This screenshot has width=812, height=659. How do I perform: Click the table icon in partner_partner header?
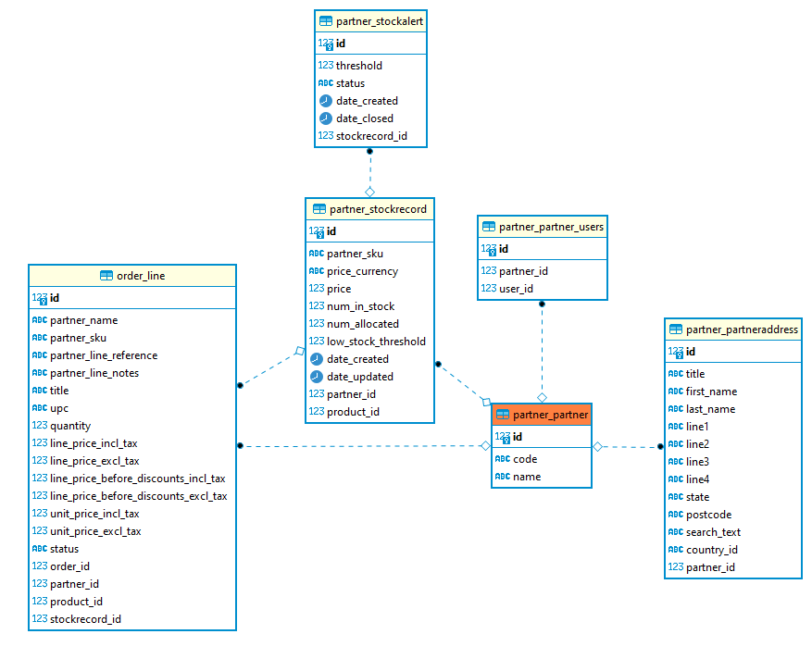tap(503, 415)
